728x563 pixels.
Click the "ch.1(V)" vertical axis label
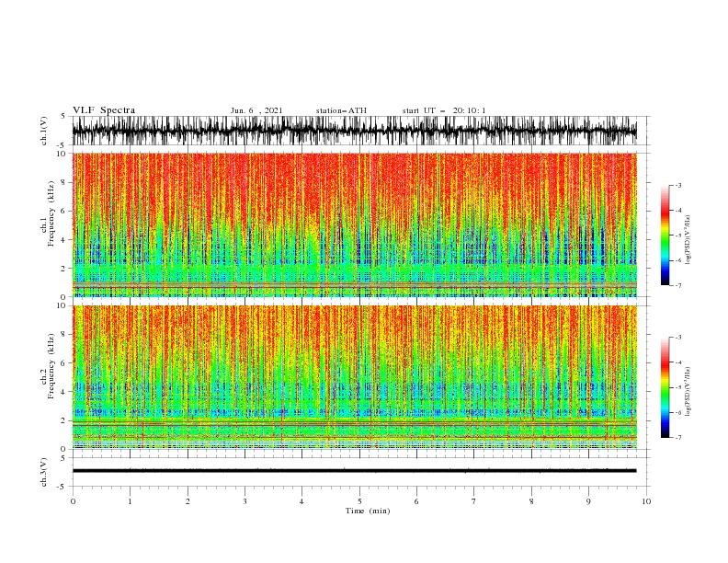coord(44,131)
